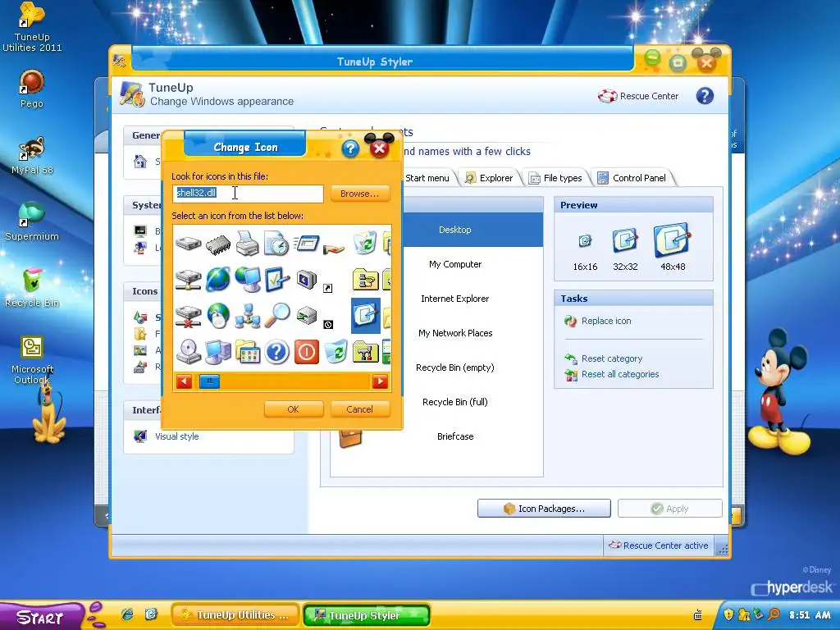Click the blue scrollbar thumb in icon list
840x630 pixels.
[x=209, y=381]
